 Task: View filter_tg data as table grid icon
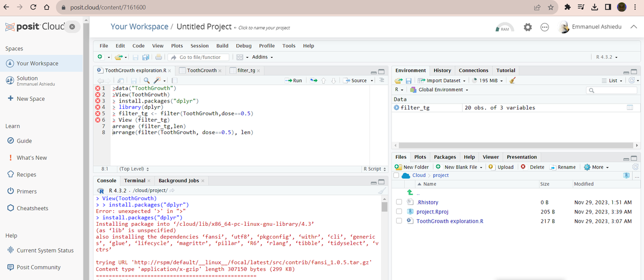[x=631, y=108]
